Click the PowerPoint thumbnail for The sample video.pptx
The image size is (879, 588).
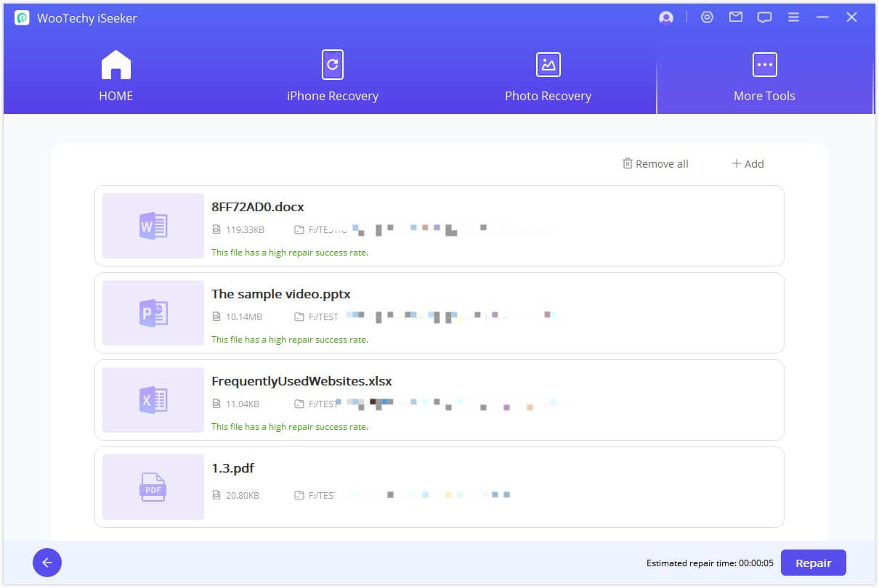coord(153,313)
